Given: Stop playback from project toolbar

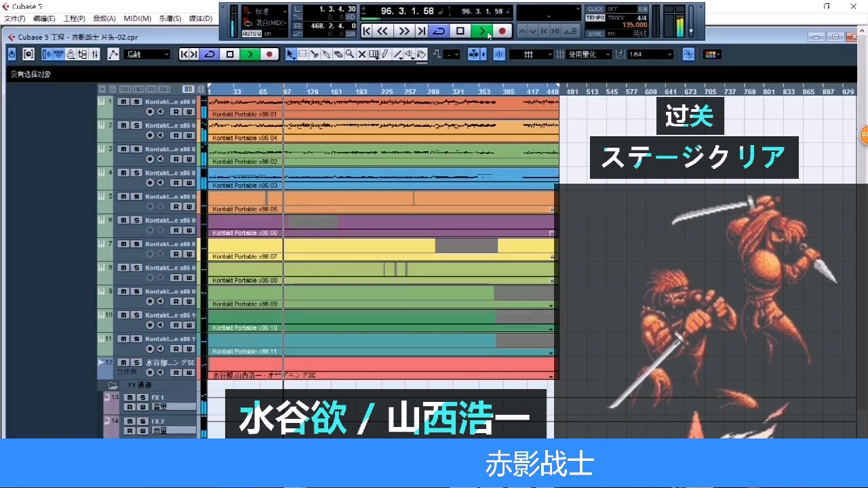Looking at the screenshot, I should pos(230,54).
